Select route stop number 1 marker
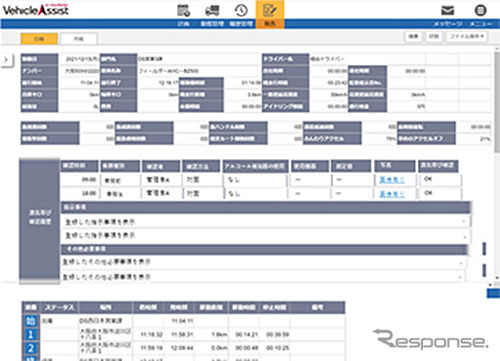 pyautogui.click(x=31, y=334)
